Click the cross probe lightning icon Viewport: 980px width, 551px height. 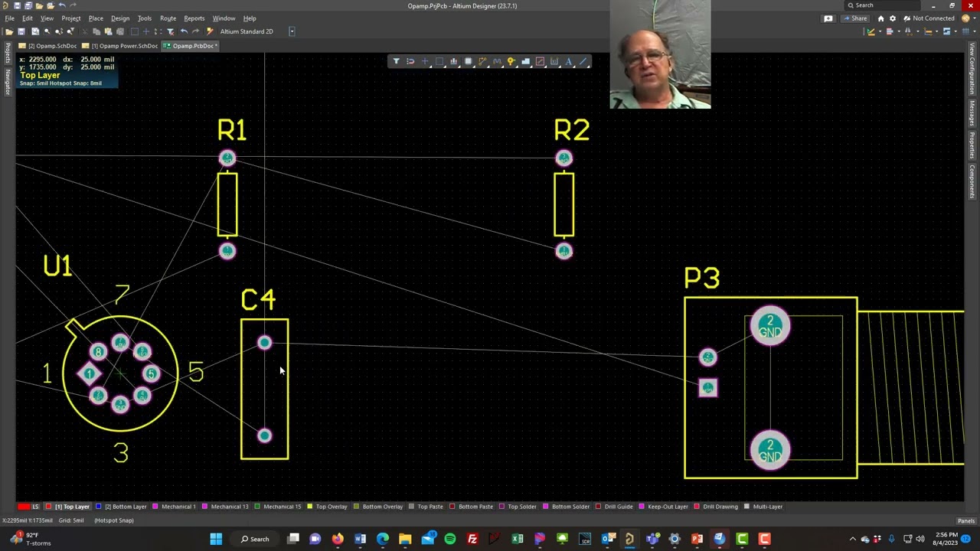point(210,31)
